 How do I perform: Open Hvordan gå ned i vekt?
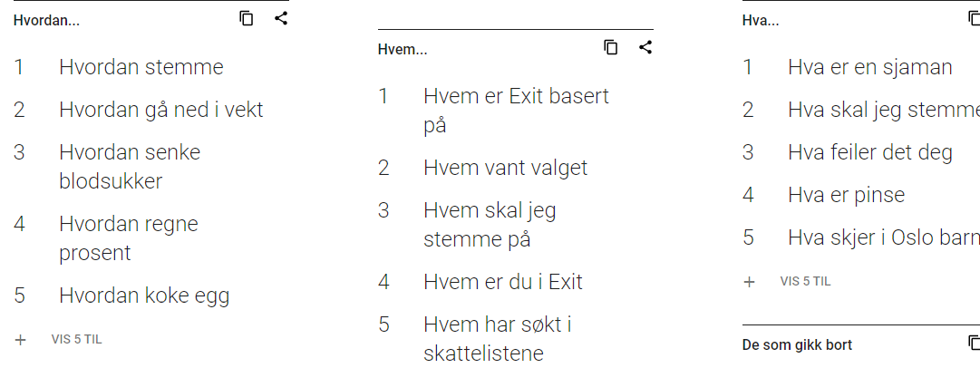coord(161,110)
